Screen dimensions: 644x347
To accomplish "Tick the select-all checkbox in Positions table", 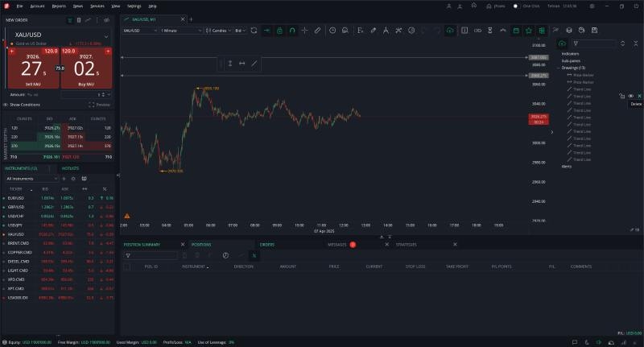I will (127, 266).
